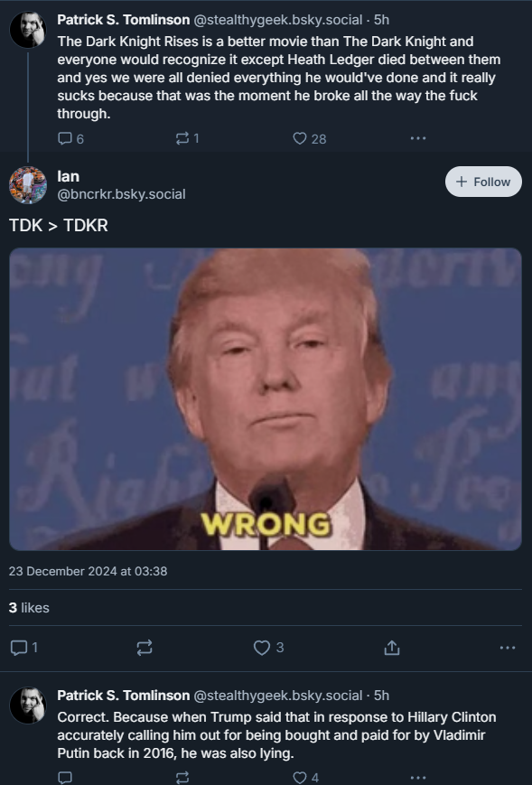532x785 pixels.
Task: Open the @bncrkr.bsky.social handle link
Action: point(121,194)
